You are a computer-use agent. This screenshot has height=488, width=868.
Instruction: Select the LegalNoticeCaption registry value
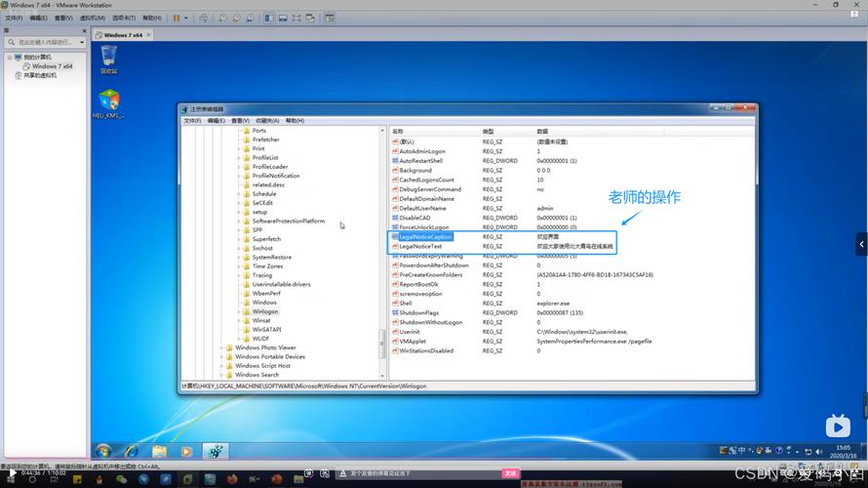[425, 237]
